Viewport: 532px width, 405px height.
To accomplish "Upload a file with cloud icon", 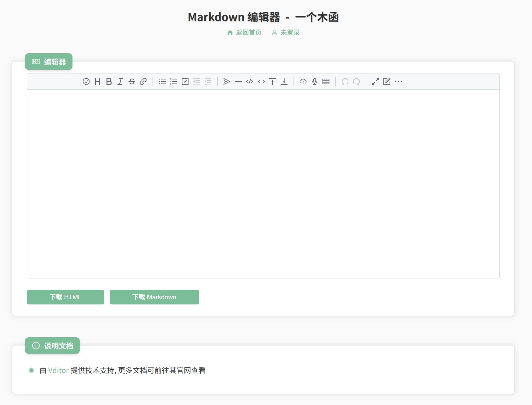I will click(303, 81).
